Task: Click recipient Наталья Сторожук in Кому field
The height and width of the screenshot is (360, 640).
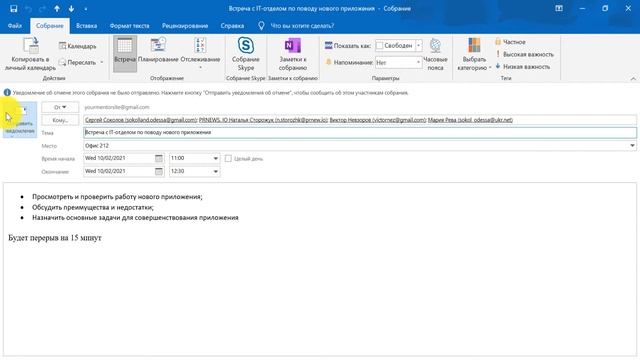Action: [x=263, y=120]
